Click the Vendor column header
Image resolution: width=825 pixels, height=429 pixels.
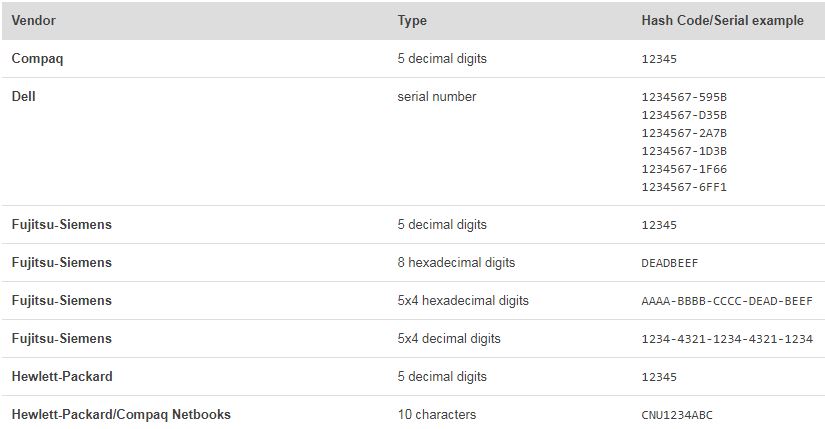pyautogui.click(x=32, y=20)
